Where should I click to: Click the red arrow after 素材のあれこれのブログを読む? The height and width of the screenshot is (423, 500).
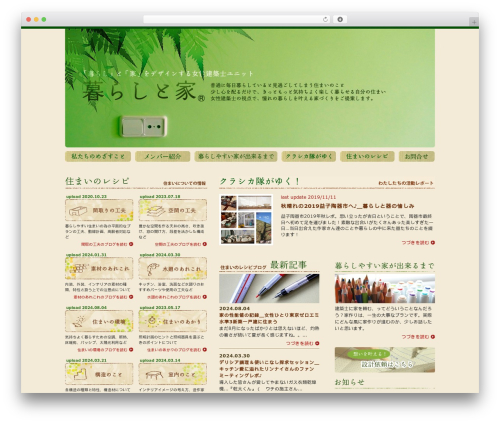pos(131,297)
